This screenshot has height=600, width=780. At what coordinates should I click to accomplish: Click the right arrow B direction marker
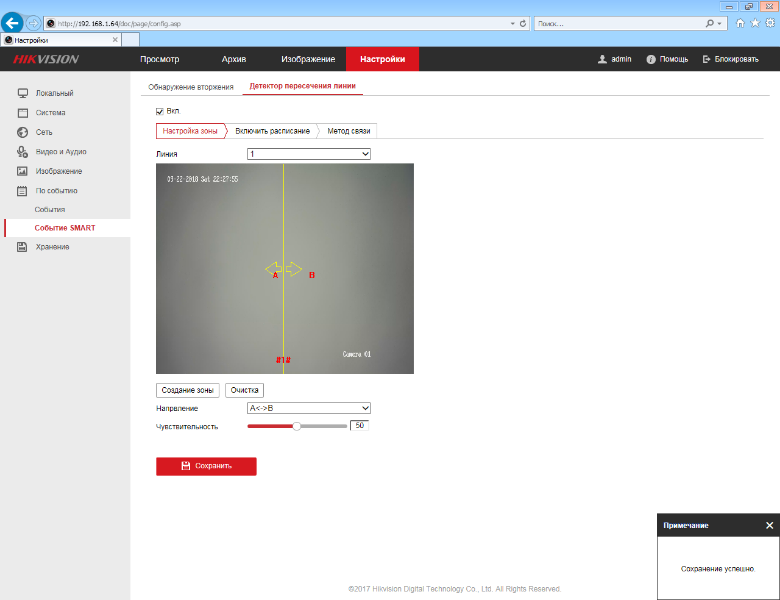pyautogui.click(x=294, y=269)
